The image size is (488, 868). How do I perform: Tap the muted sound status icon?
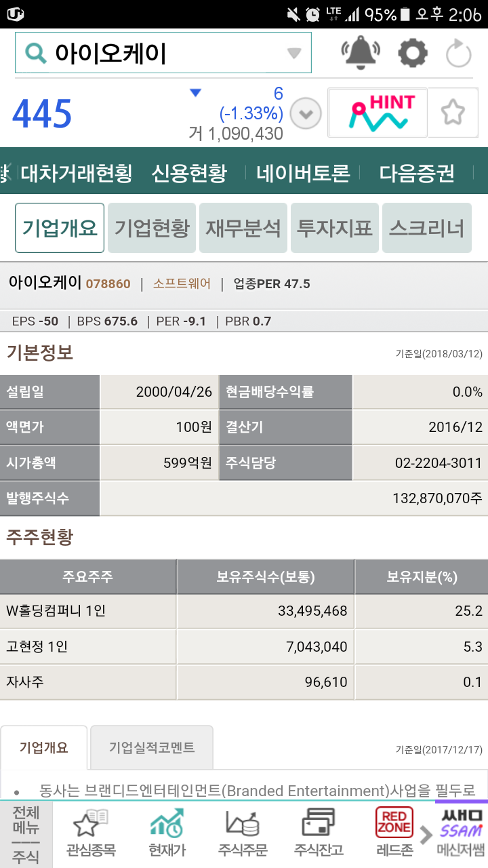[293, 14]
